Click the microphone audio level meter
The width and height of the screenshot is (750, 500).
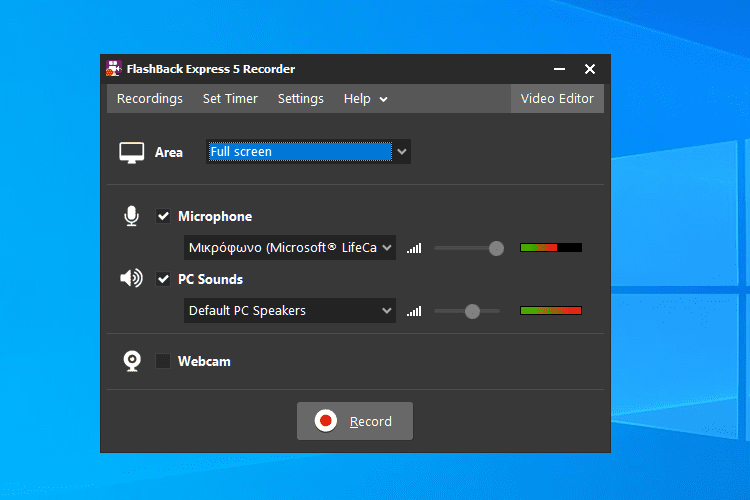pos(551,247)
